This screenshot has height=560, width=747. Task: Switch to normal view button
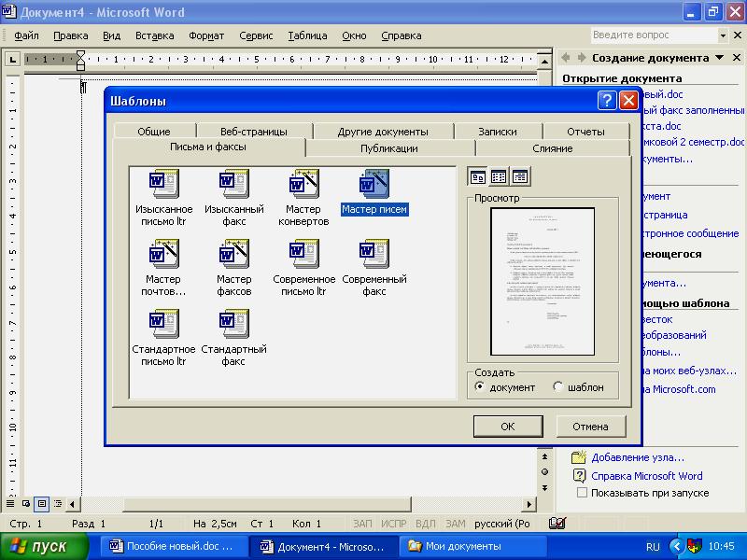(10, 503)
